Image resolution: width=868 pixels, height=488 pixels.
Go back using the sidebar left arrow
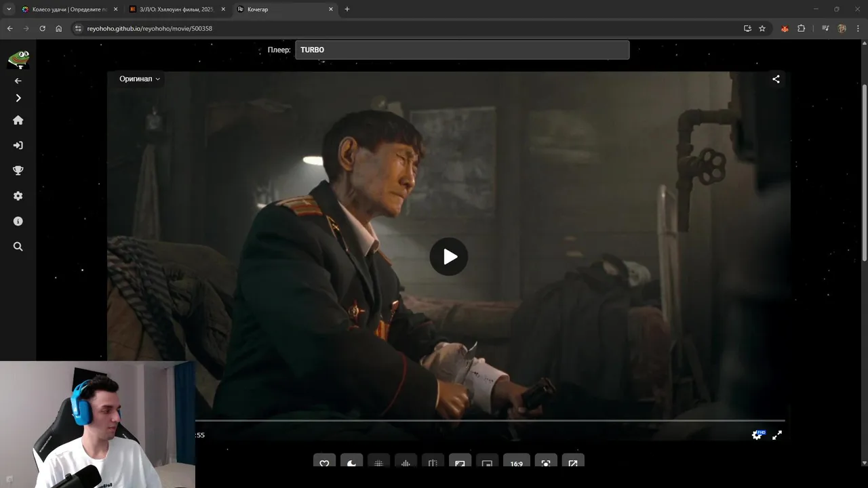[x=18, y=81]
